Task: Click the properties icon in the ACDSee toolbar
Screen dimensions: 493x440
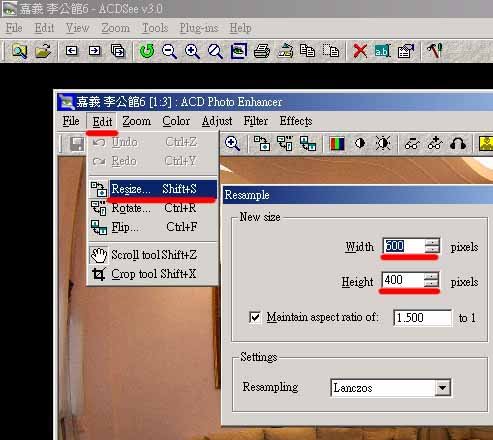Action: [406, 51]
